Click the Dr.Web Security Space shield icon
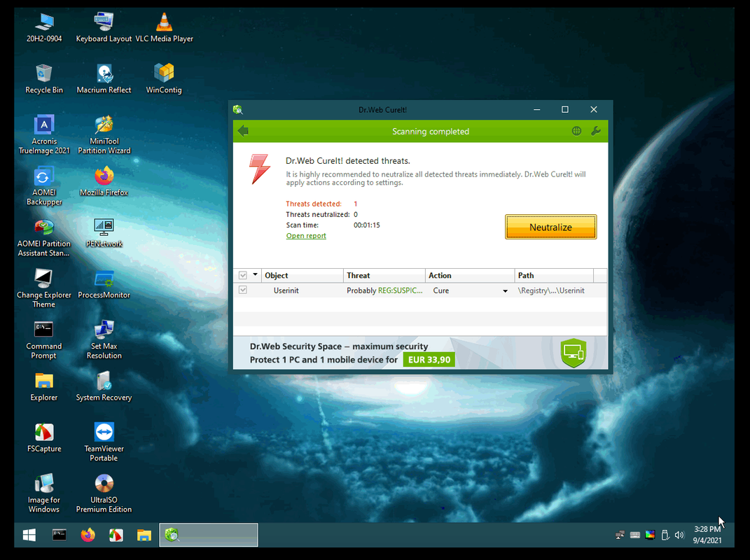The image size is (750, 560). pos(573,353)
